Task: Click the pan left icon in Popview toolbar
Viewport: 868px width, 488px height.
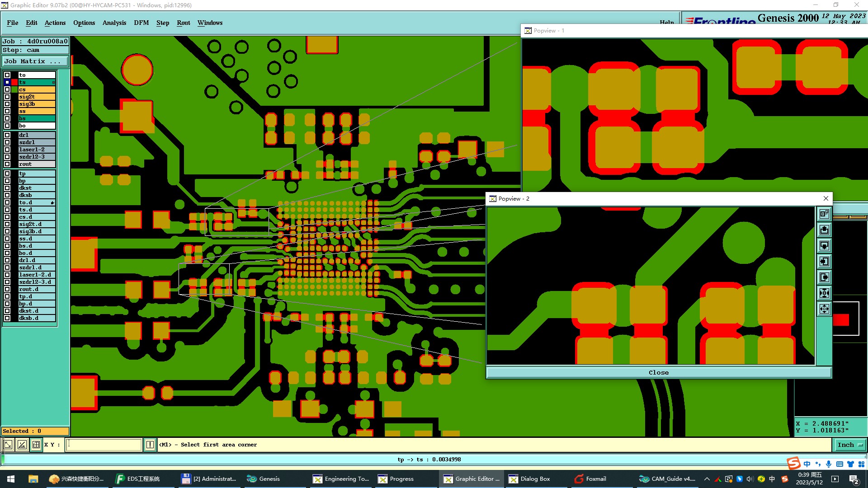Action: [x=824, y=262]
